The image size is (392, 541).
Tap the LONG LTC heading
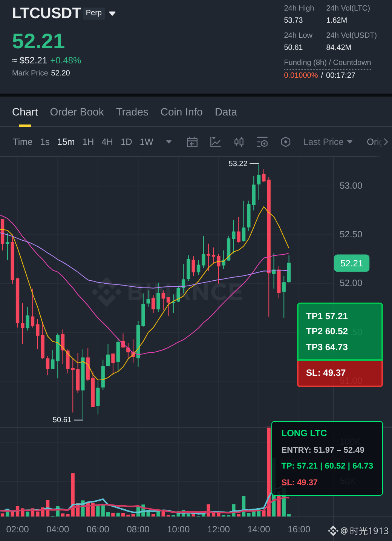pyautogui.click(x=304, y=433)
